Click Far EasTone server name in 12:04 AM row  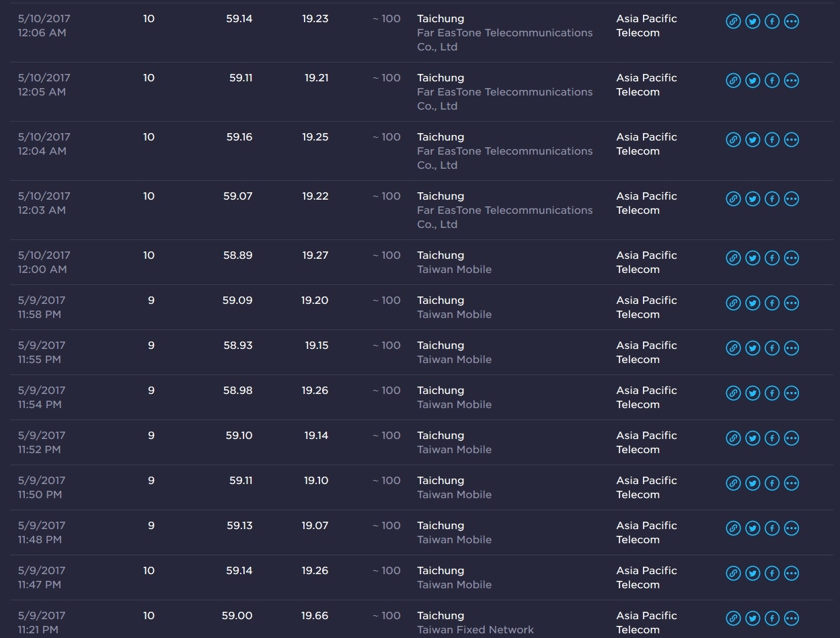pyautogui.click(x=505, y=158)
